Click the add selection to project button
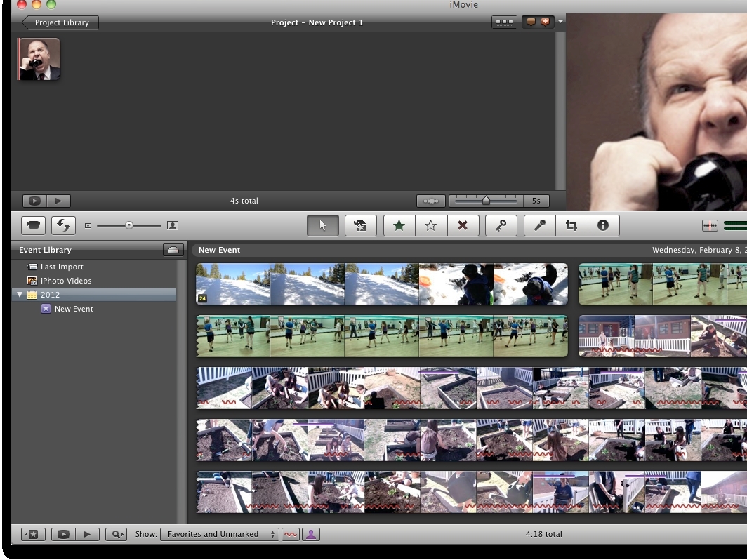The height and width of the screenshot is (560, 747). (361, 225)
